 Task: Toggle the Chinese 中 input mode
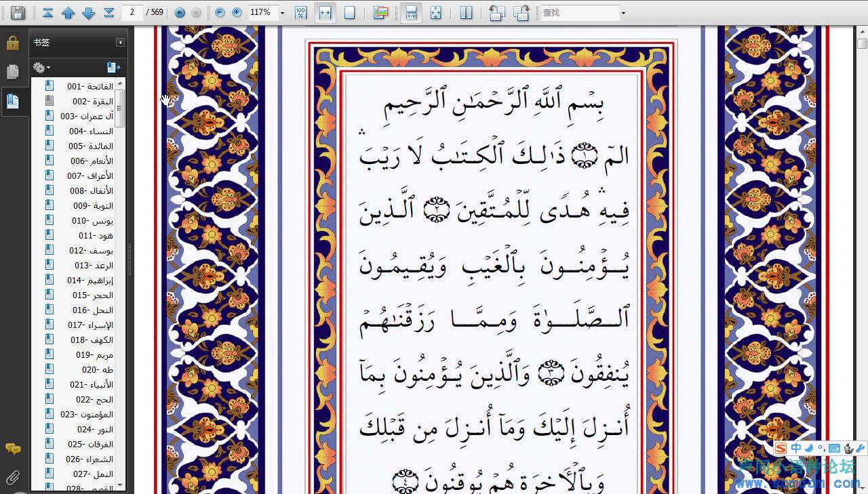(x=796, y=448)
